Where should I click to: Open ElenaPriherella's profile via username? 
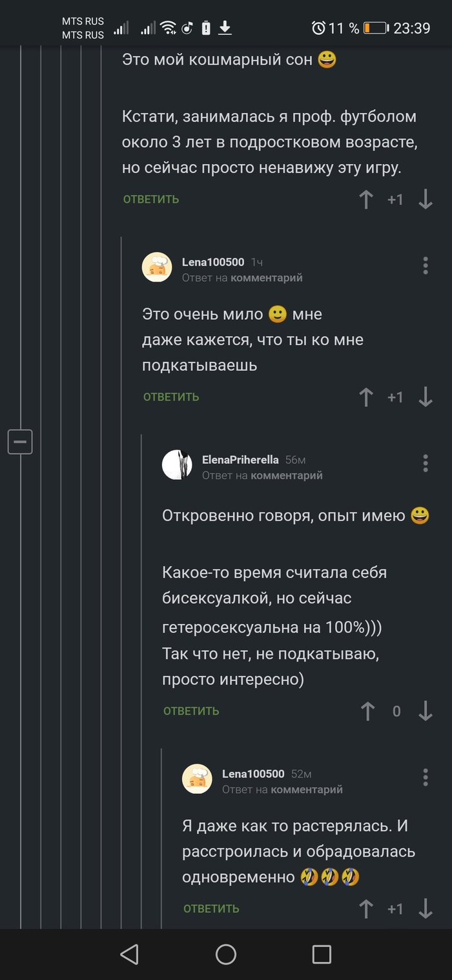pos(240,460)
